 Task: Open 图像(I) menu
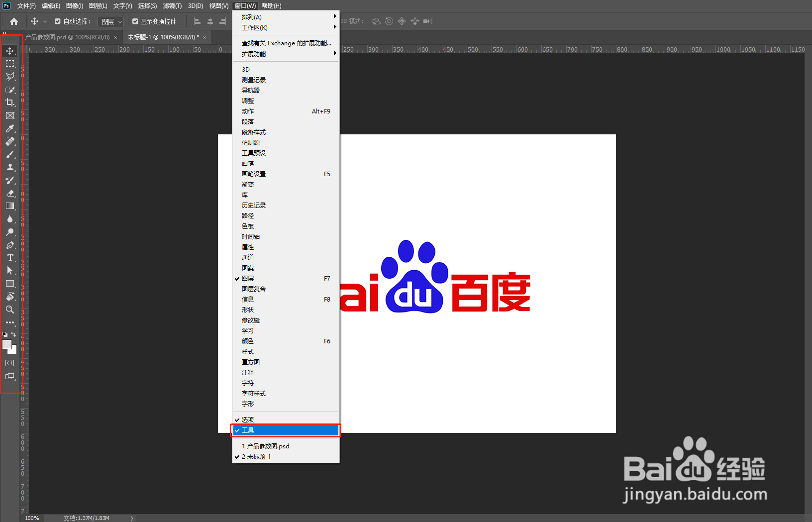(x=75, y=6)
